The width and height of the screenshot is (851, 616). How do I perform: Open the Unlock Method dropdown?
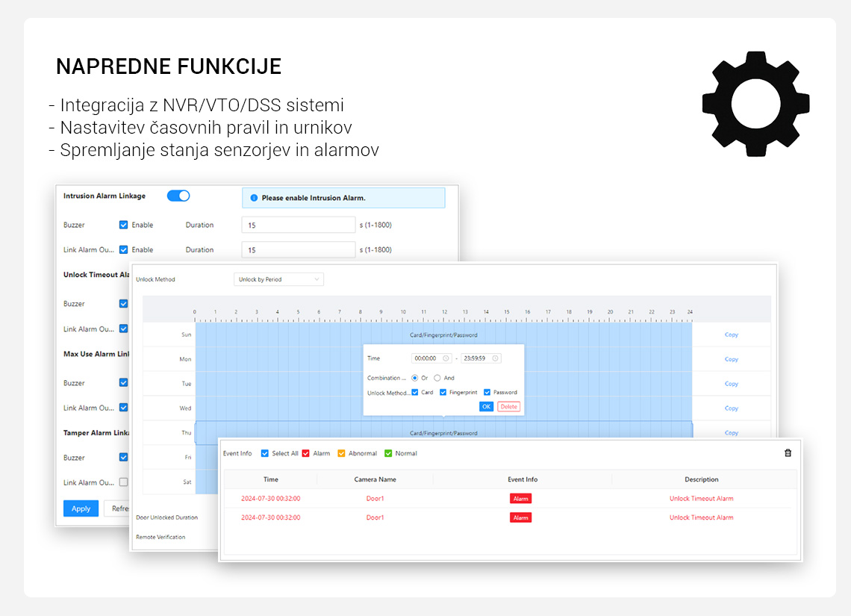coord(278,279)
